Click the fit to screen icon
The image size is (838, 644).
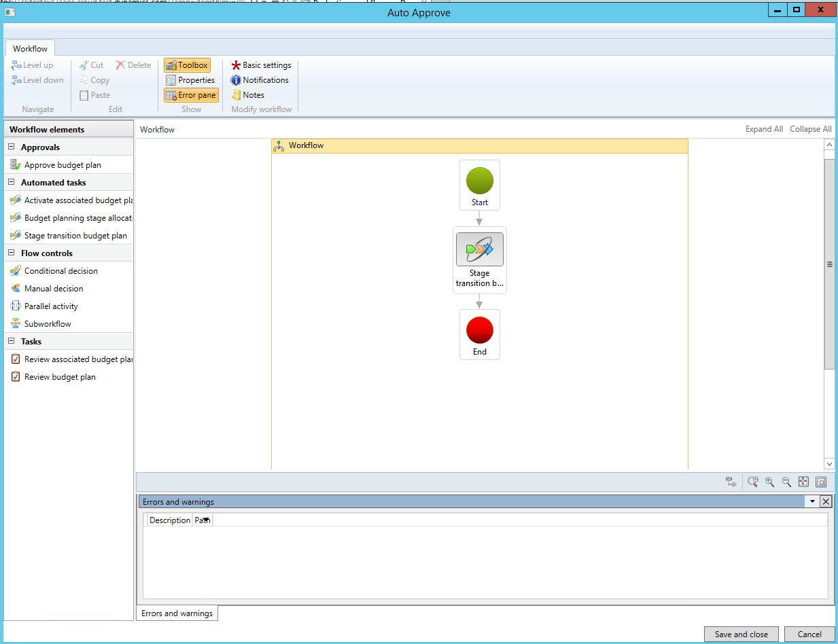point(804,482)
